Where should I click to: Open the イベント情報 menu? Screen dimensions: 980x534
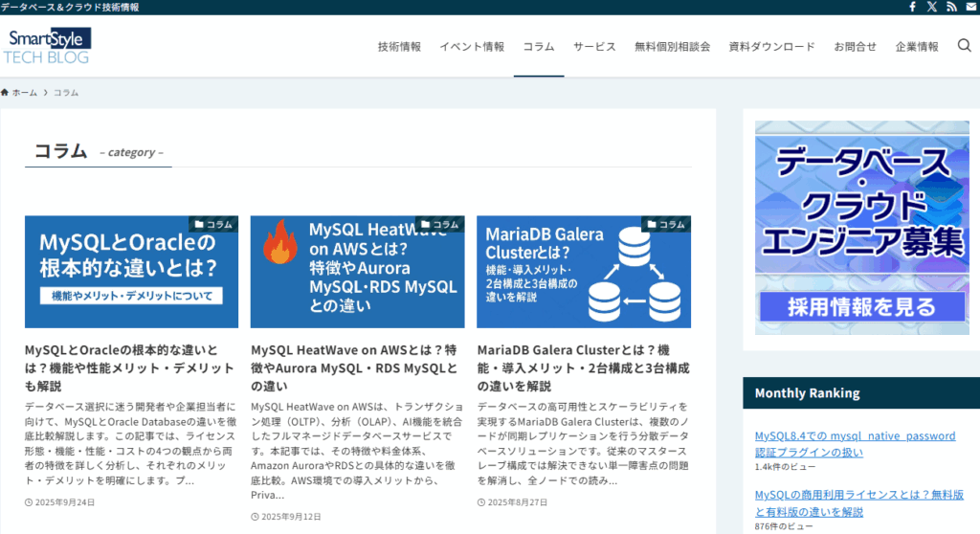pyautogui.click(x=472, y=46)
